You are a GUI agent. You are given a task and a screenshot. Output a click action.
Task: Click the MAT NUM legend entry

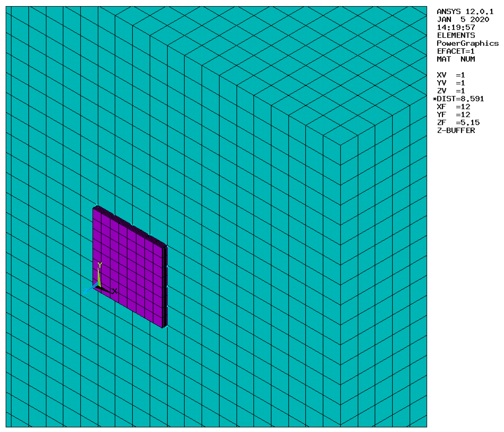click(456, 59)
